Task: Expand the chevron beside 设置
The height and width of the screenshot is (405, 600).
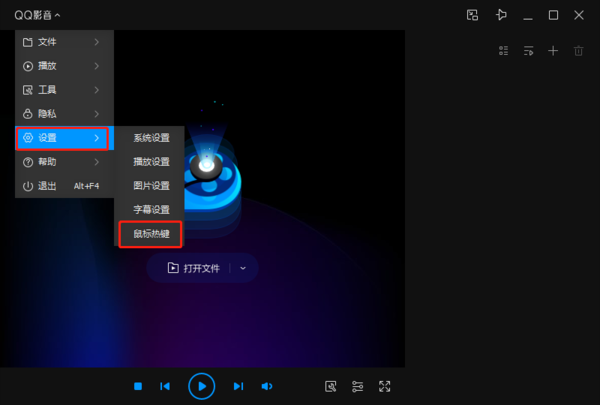Action: point(97,138)
